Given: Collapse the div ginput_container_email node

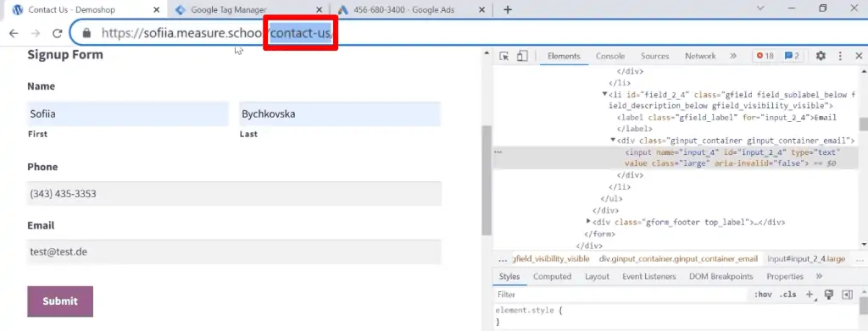Looking at the screenshot, I should click(613, 141).
